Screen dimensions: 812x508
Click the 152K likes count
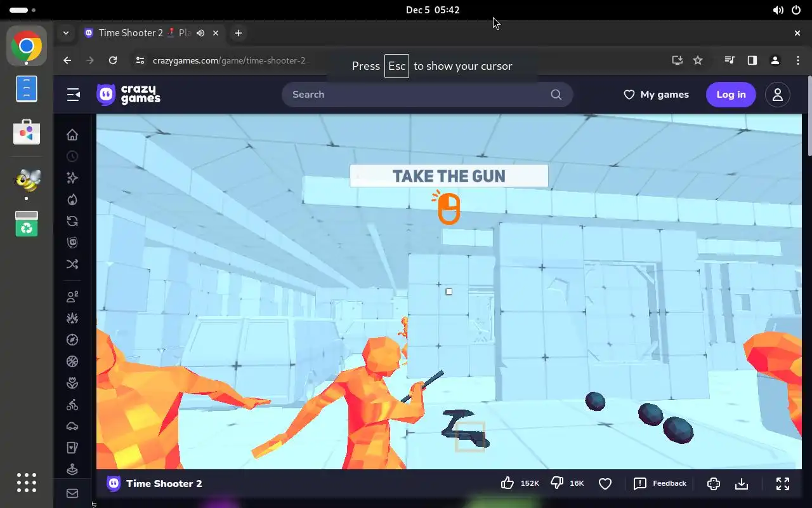[x=530, y=484]
